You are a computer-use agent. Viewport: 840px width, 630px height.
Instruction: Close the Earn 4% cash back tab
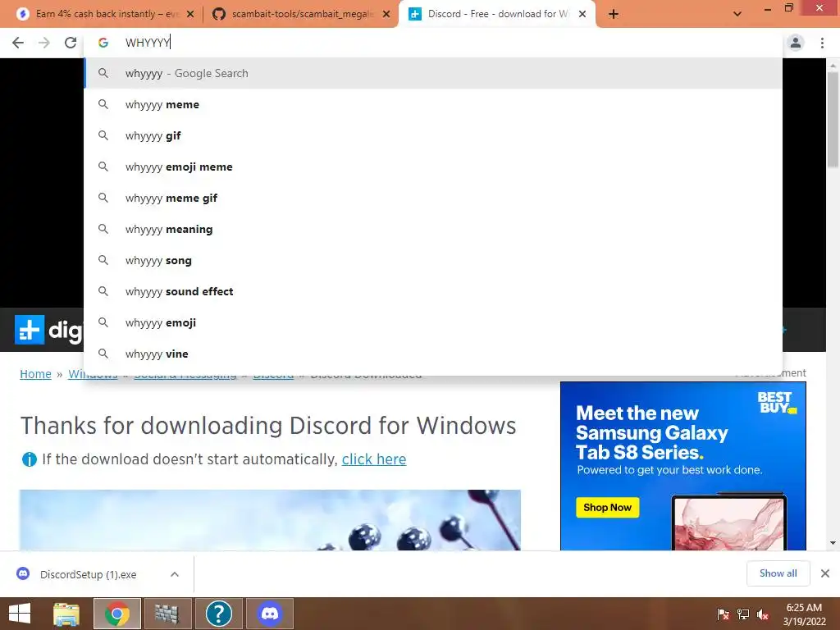coord(190,14)
